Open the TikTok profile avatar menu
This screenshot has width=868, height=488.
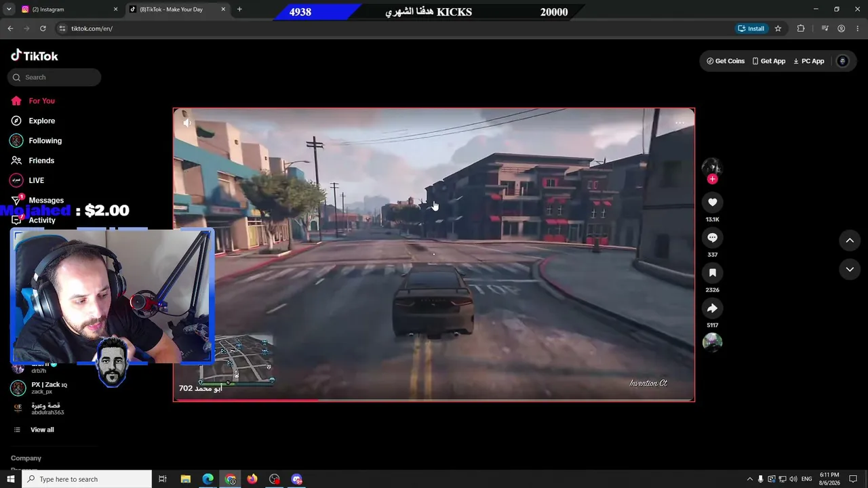(843, 61)
